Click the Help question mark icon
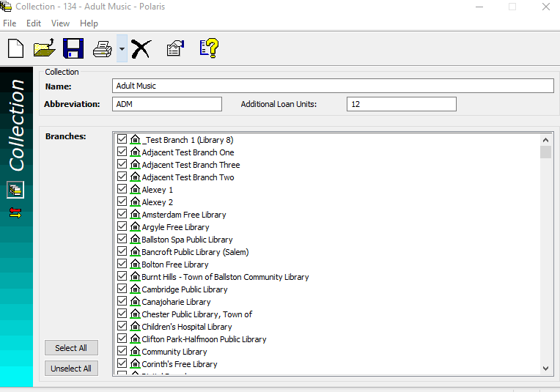 pos(209,49)
